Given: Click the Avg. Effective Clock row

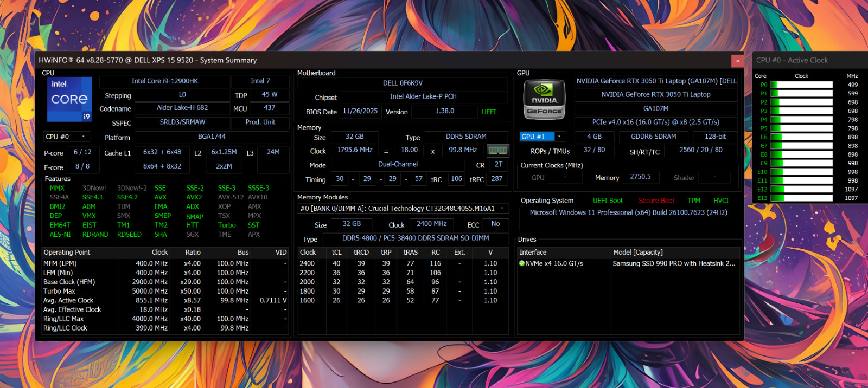Looking at the screenshot, I should (165, 309).
